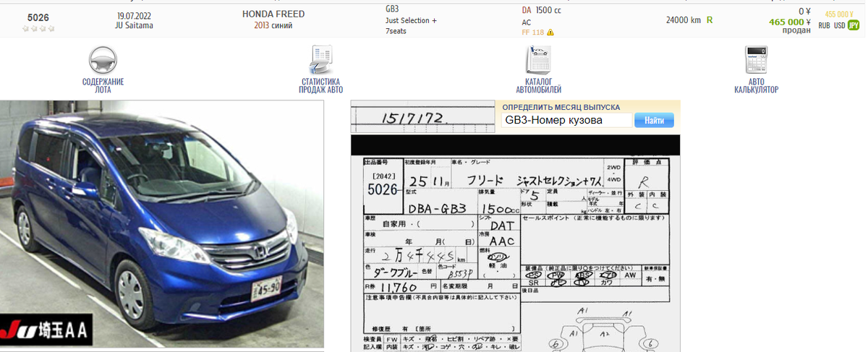Switch currency to RUB
Screen dimensions: 868x352
click(824, 25)
